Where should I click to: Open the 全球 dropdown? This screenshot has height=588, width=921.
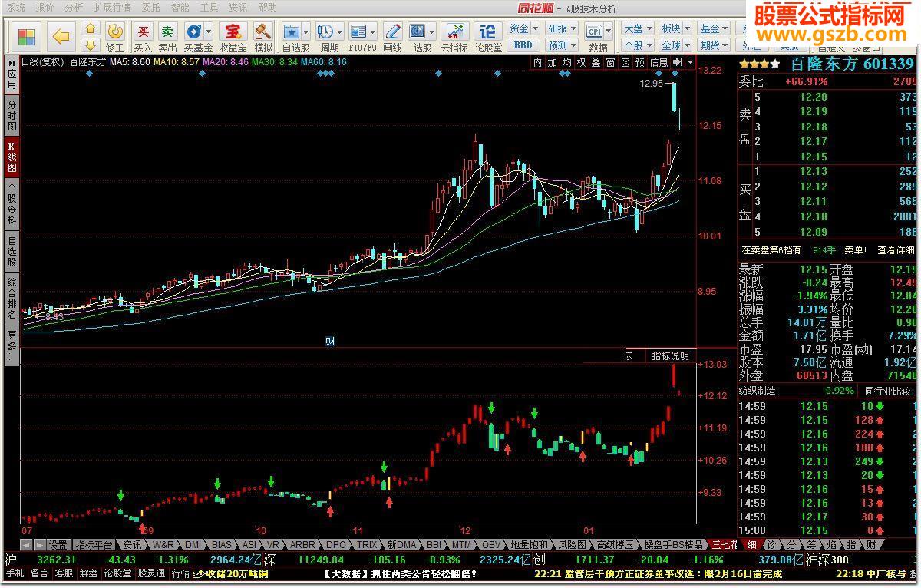(675, 45)
